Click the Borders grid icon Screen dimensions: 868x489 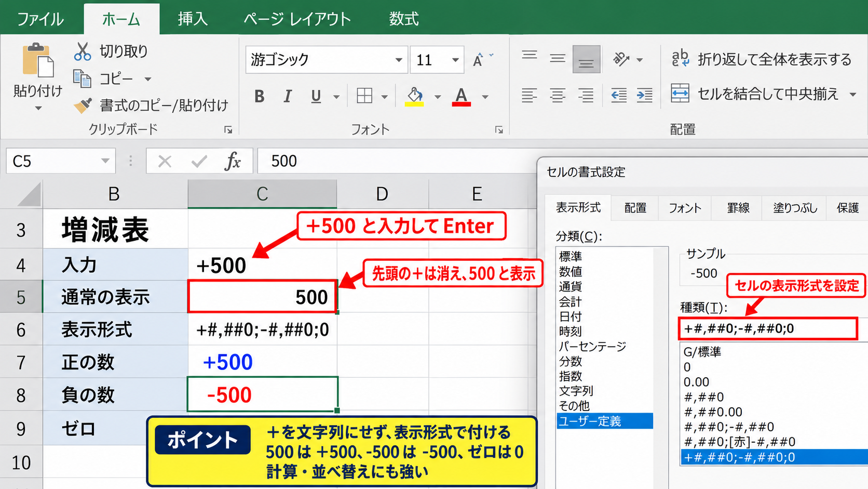364,96
